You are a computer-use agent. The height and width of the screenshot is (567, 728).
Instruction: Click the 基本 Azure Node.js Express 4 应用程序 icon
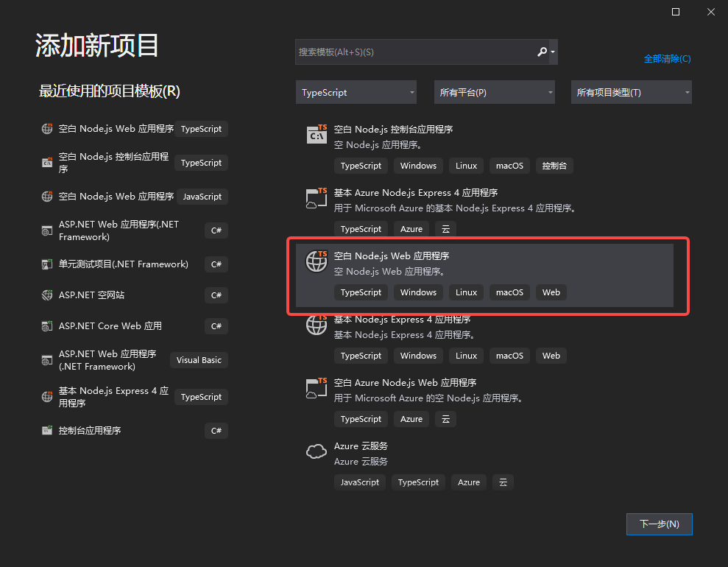click(x=317, y=198)
